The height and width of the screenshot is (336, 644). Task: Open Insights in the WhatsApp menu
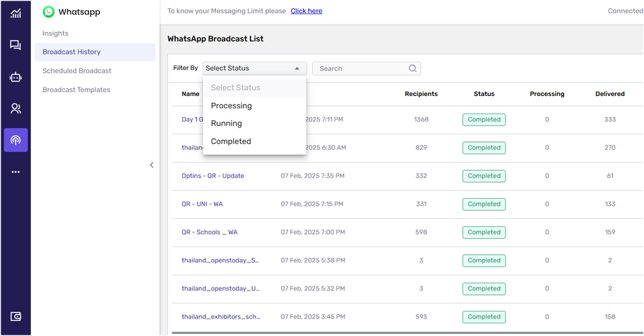(x=55, y=34)
